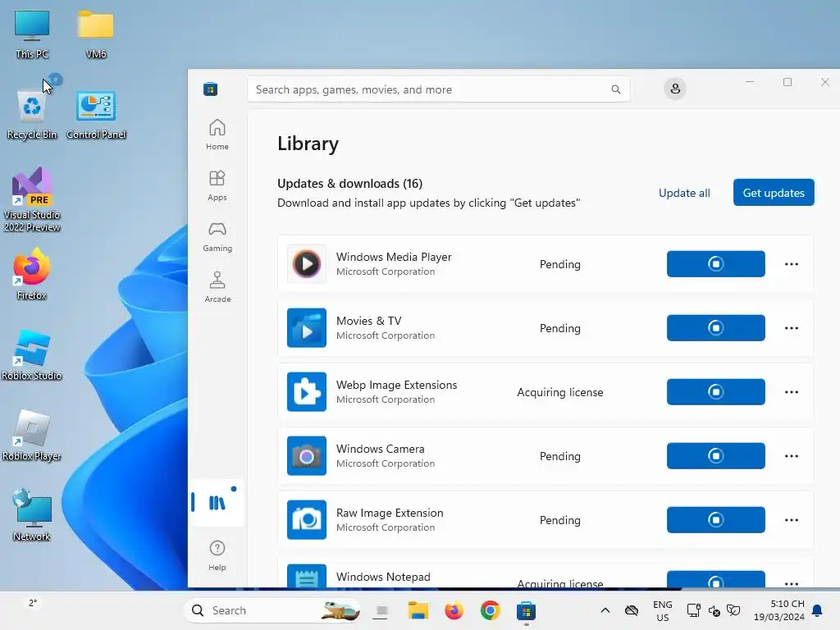840x630 pixels.
Task: Stop the Windows Camera download
Action: point(715,456)
